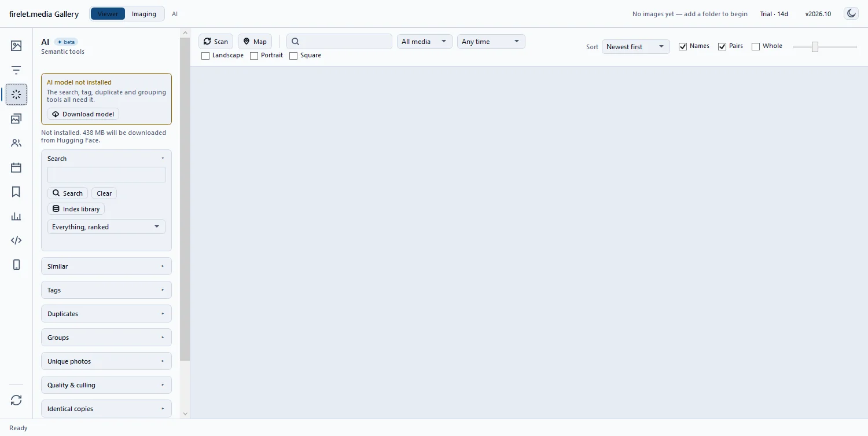Open the filter lines sidebar icon
The width and height of the screenshot is (868, 436).
click(x=16, y=70)
